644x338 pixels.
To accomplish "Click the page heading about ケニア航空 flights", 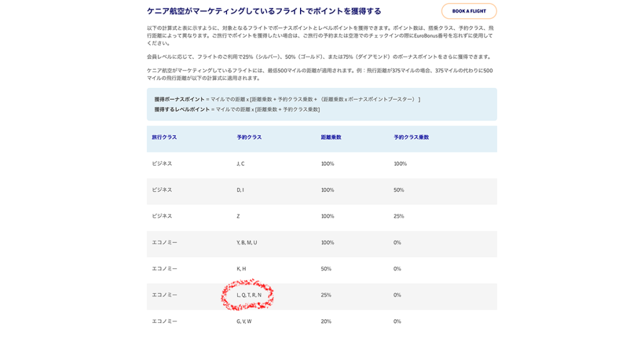I will [264, 11].
